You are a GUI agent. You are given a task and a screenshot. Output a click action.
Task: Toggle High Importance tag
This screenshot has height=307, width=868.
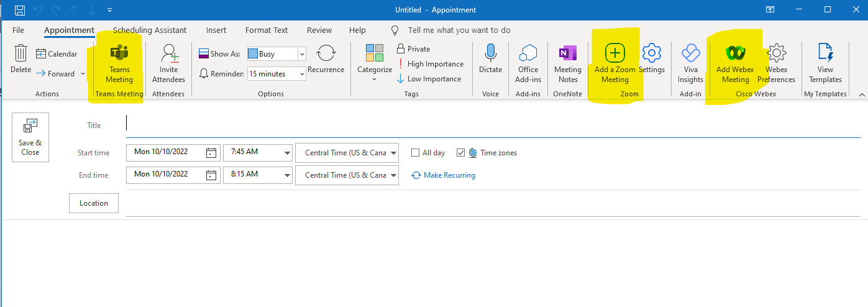pyautogui.click(x=430, y=64)
